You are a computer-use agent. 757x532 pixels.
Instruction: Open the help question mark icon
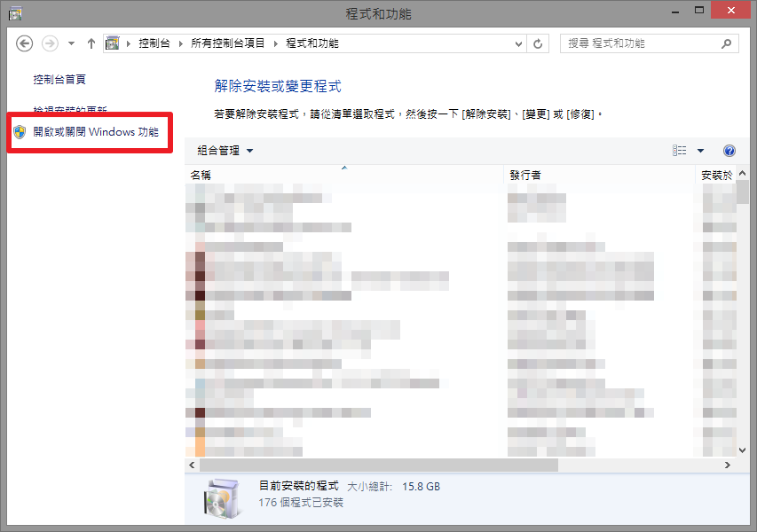click(x=729, y=151)
